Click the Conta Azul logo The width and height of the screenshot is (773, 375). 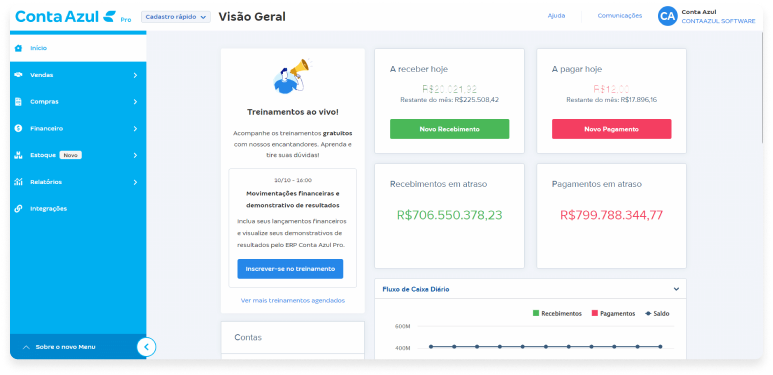point(73,17)
